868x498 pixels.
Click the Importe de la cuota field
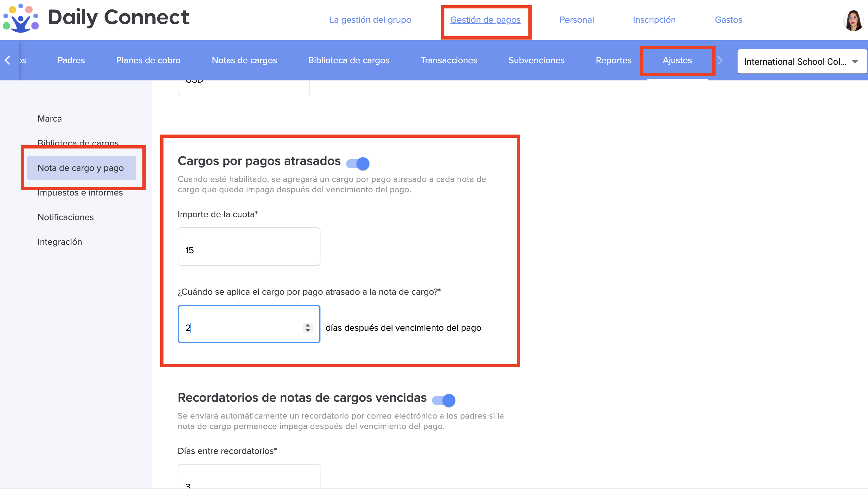click(x=249, y=247)
